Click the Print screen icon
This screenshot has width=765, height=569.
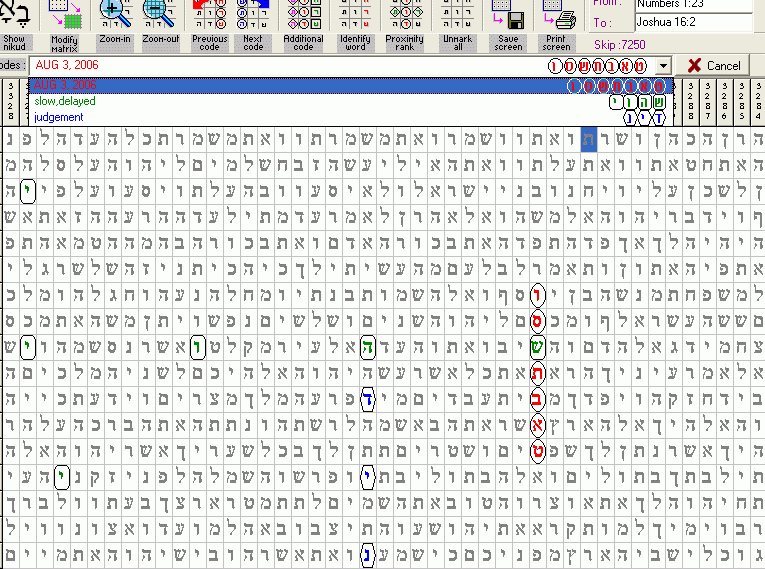[x=557, y=15]
